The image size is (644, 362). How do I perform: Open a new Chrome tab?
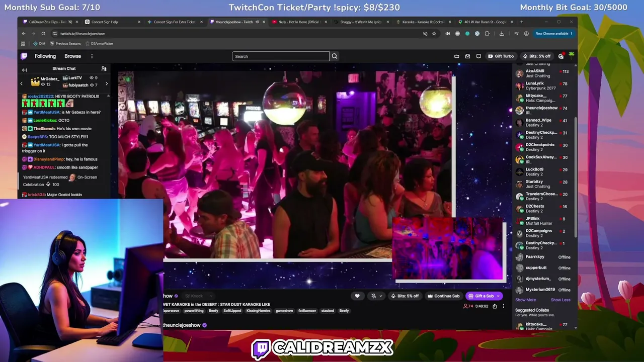pyautogui.click(x=521, y=22)
